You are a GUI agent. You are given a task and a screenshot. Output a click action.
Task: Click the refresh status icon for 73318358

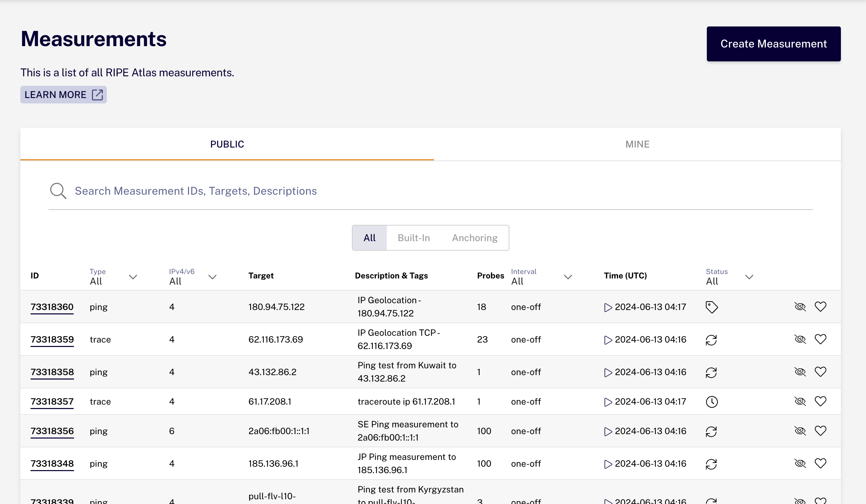point(711,372)
